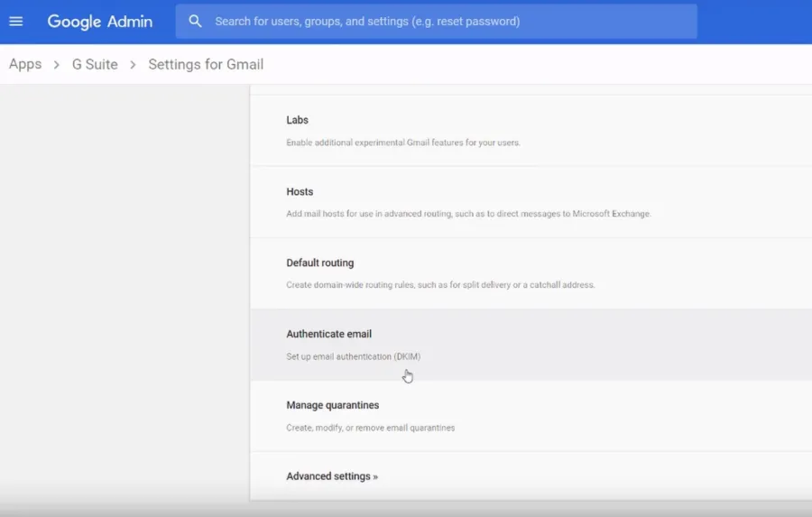The width and height of the screenshot is (812, 517).
Task: Open Authenticate email section
Action: (x=531, y=345)
